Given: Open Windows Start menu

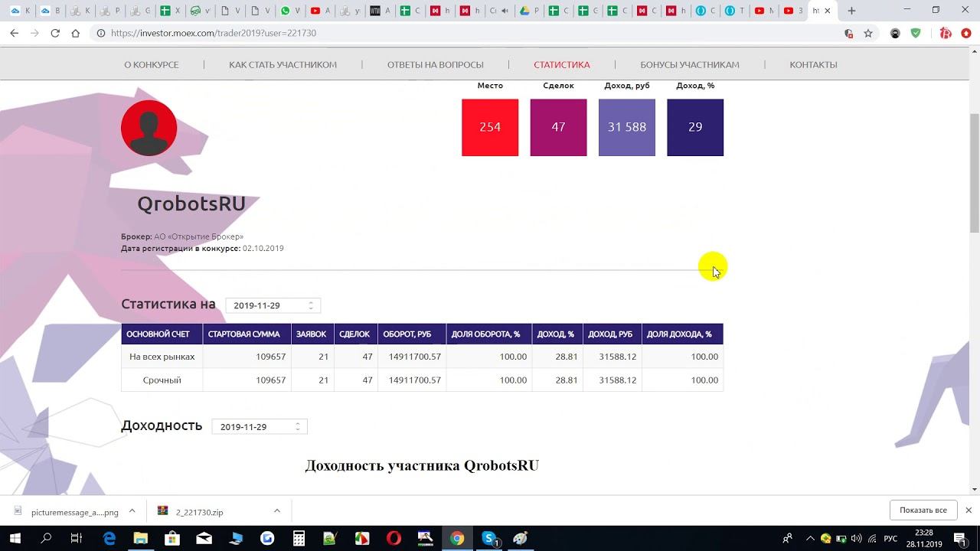Looking at the screenshot, I should (17, 539).
